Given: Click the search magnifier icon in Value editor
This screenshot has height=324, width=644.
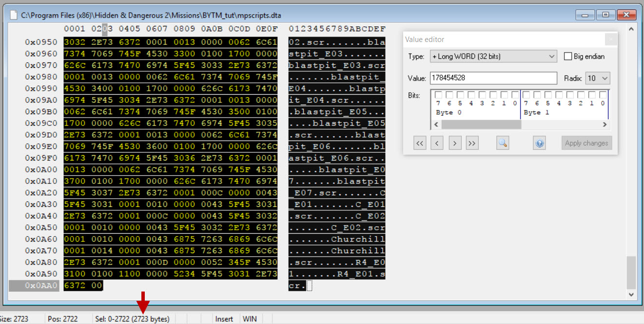Looking at the screenshot, I should click(x=503, y=143).
